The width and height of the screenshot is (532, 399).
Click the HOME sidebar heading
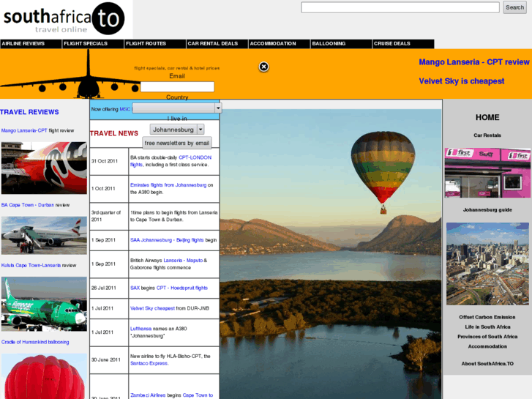tap(487, 117)
